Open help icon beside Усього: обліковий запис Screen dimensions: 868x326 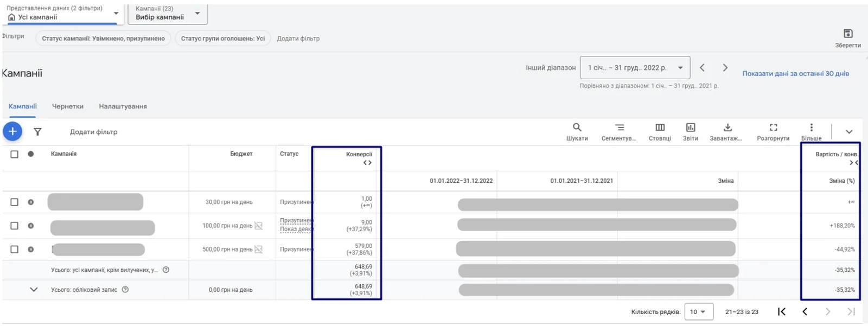(x=125, y=290)
